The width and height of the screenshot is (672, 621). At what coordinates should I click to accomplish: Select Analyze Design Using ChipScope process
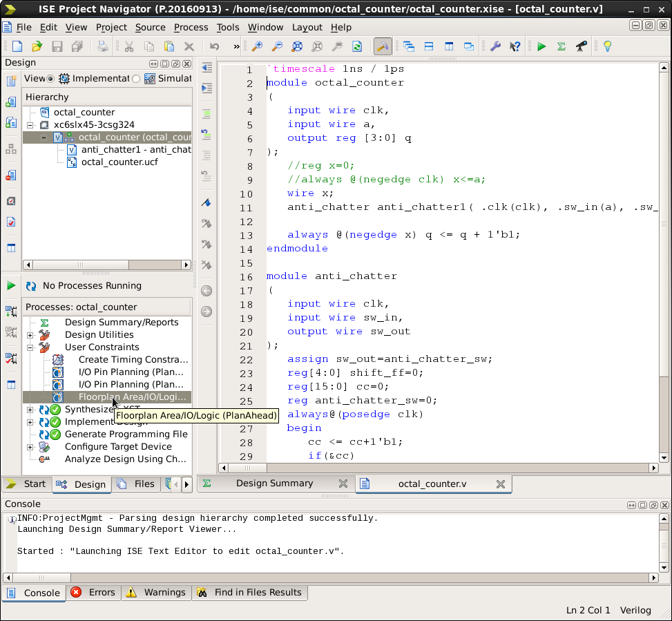[125, 459]
